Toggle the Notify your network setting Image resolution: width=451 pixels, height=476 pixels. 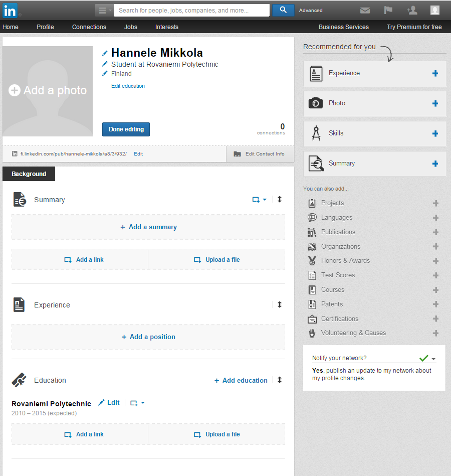point(427,358)
